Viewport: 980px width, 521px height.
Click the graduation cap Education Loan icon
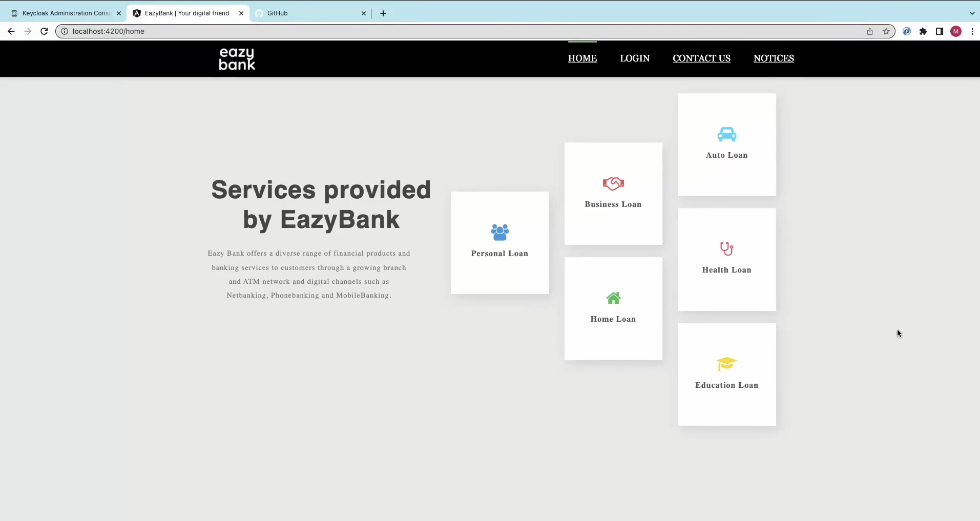coord(726,364)
